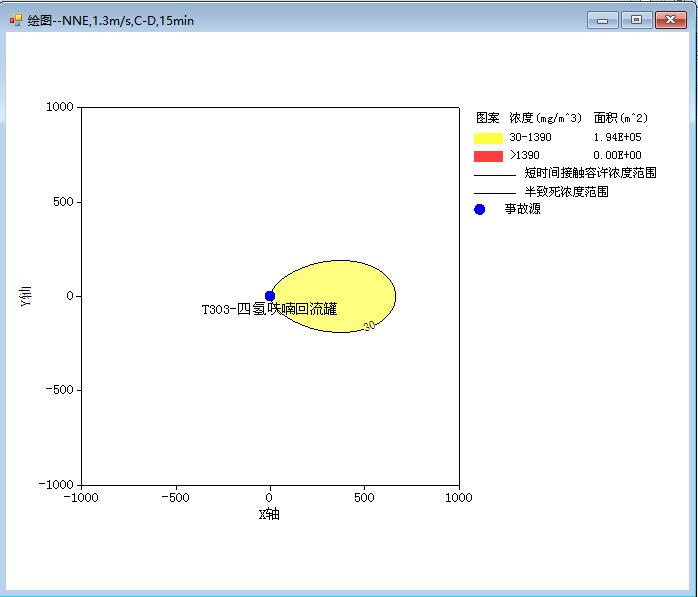The height and width of the screenshot is (597, 698).
Task: Click the >1390 concentration text
Action: [524, 155]
